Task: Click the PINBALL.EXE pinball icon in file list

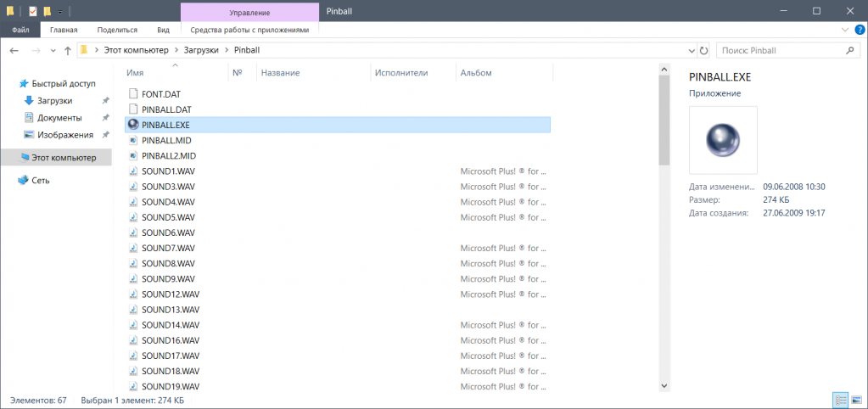Action: point(132,125)
